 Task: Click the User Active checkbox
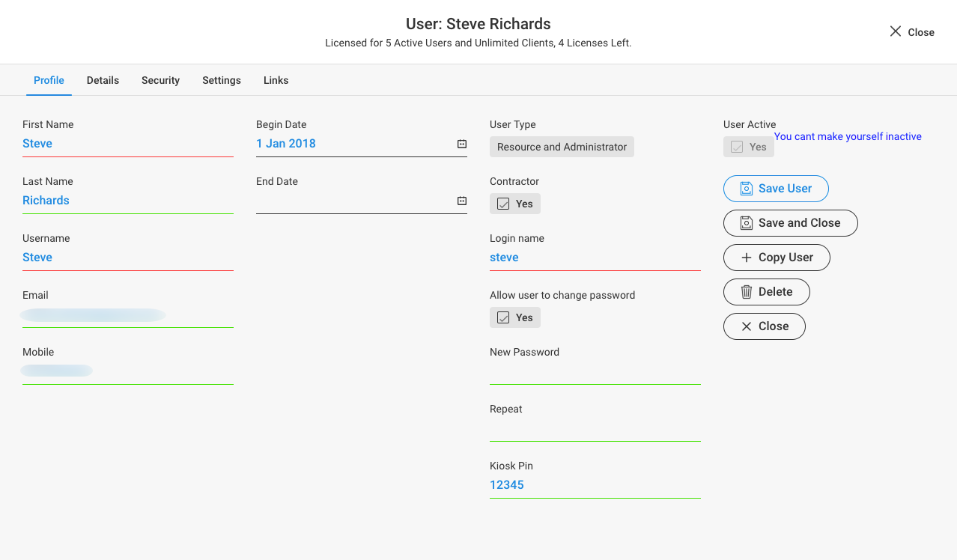(737, 147)
